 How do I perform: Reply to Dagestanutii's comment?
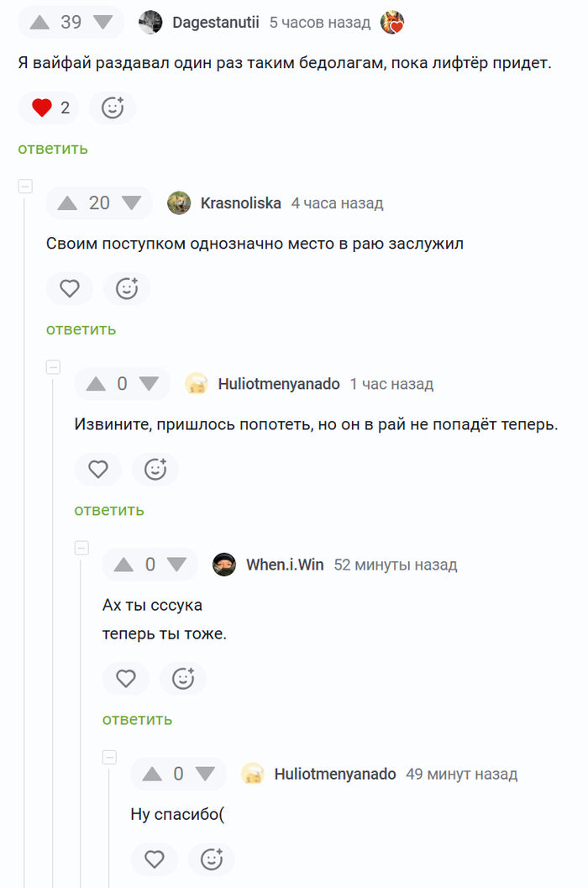(53, 149)
